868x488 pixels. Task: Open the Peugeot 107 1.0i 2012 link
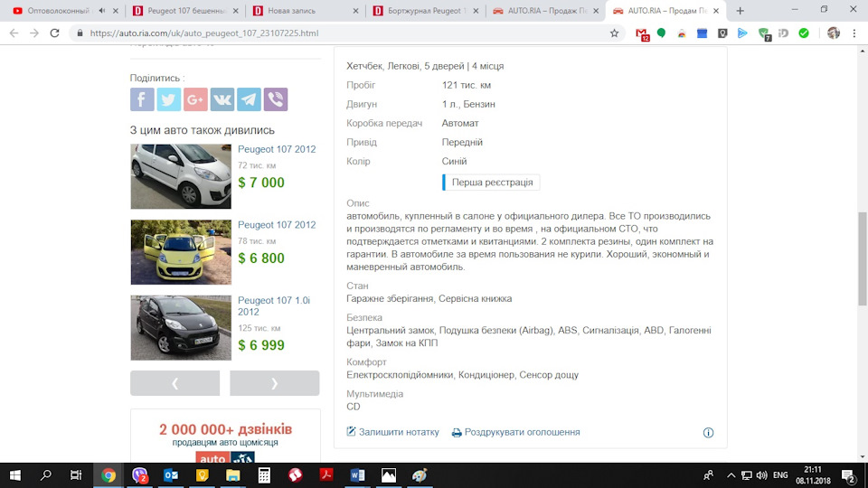[274, 306]
